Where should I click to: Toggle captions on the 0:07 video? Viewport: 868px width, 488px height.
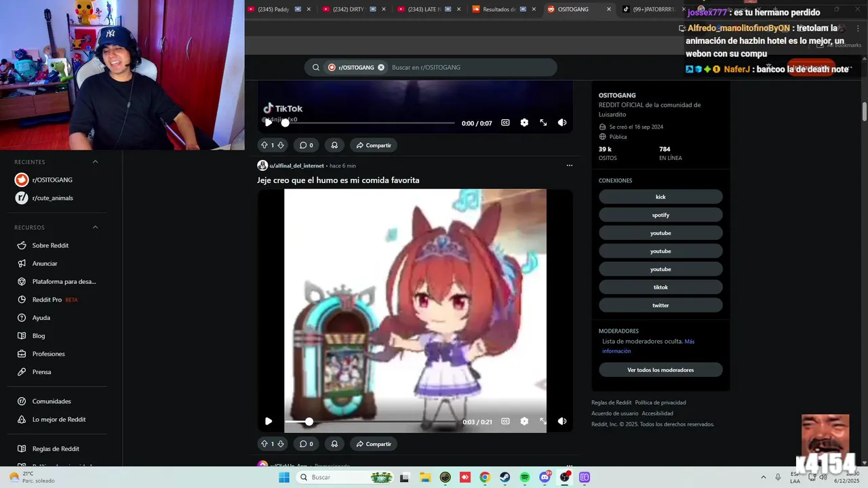pyautogui.click(x=505, y=123)
